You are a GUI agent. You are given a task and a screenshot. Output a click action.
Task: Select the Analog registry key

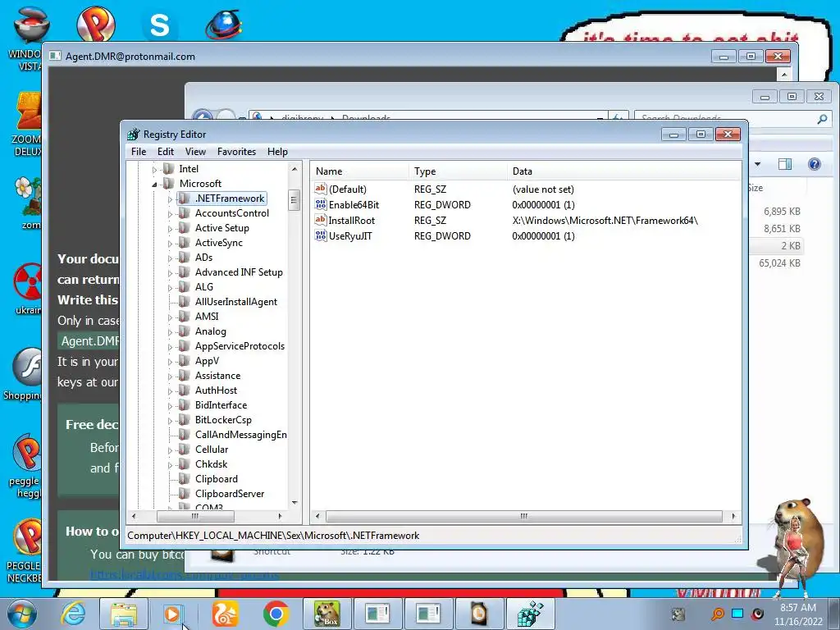point(211,331)
